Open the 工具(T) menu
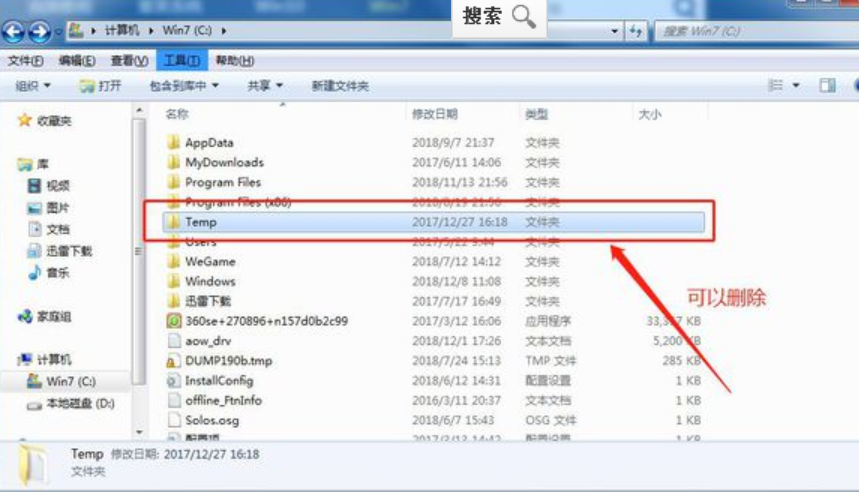The height and width of the screenshot is (492, 859). [181, 60]
